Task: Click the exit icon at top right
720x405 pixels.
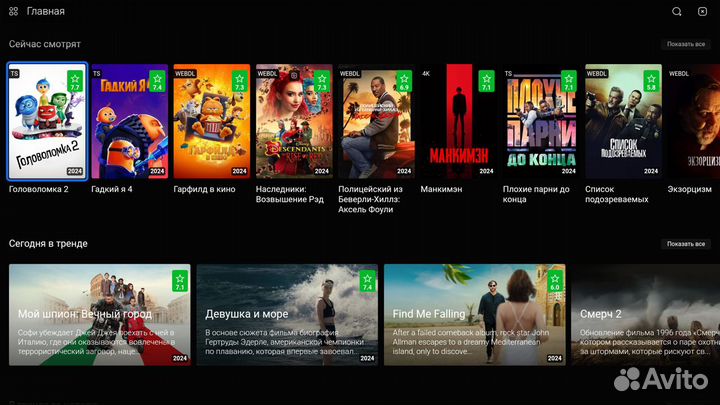Action: [x=702, y=11]
